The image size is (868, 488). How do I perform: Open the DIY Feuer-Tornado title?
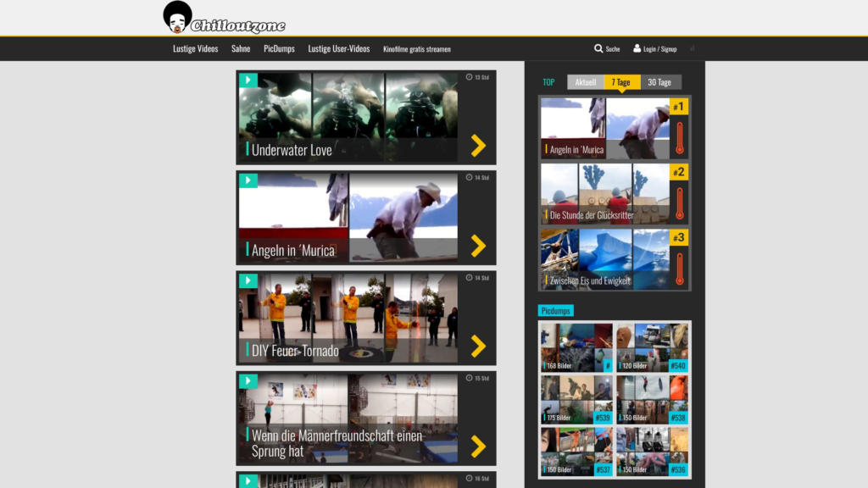(295, 351)
